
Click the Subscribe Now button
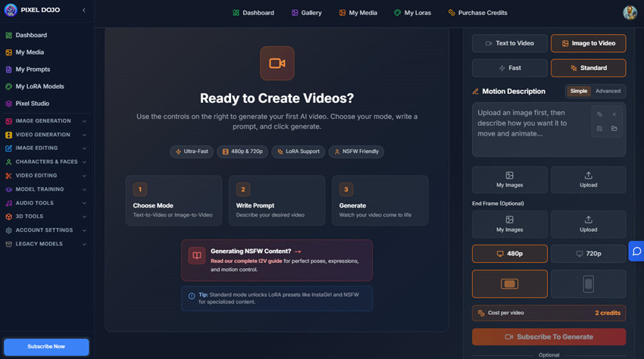pos(46,347)
